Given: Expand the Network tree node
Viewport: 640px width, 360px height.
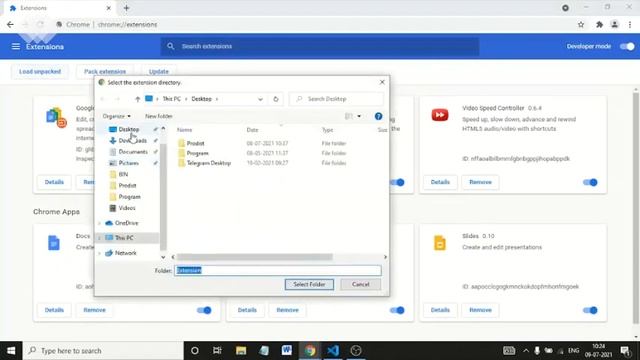Looking at the screenshot, I should tap(100, 253).
